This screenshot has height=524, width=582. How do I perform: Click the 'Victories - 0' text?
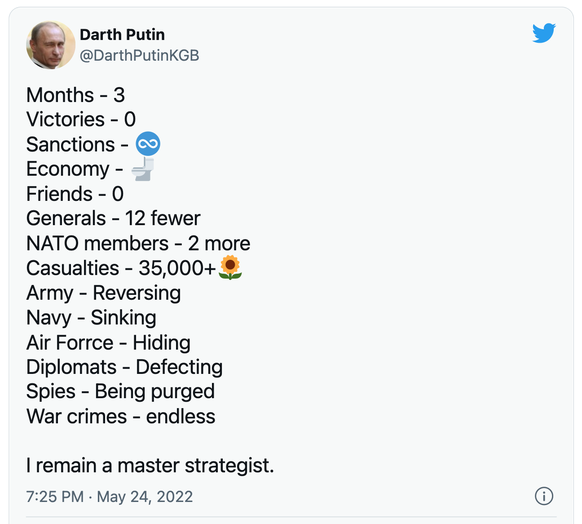point(81,119)
